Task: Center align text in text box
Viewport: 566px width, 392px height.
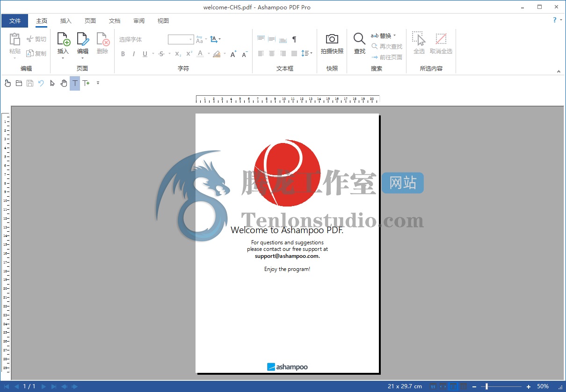Action: click(x=272, y=54)
